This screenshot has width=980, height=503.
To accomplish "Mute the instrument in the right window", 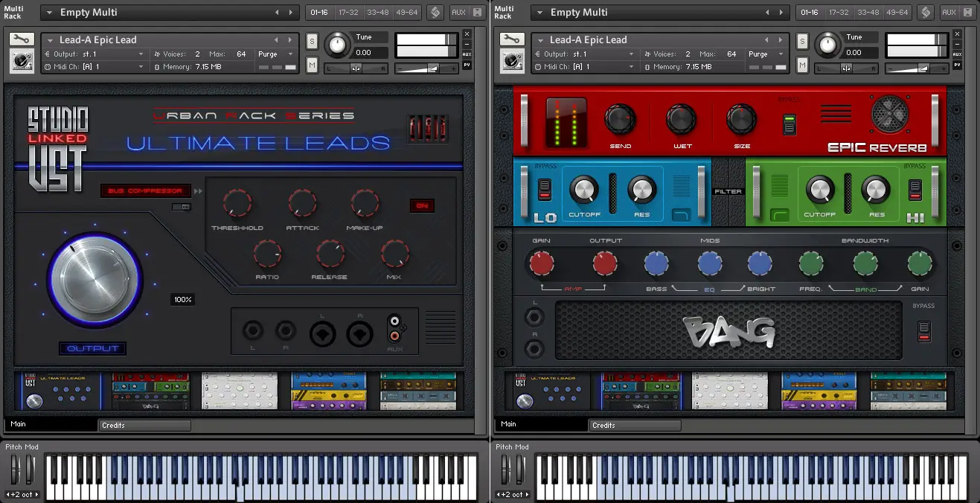I will 802,65.
